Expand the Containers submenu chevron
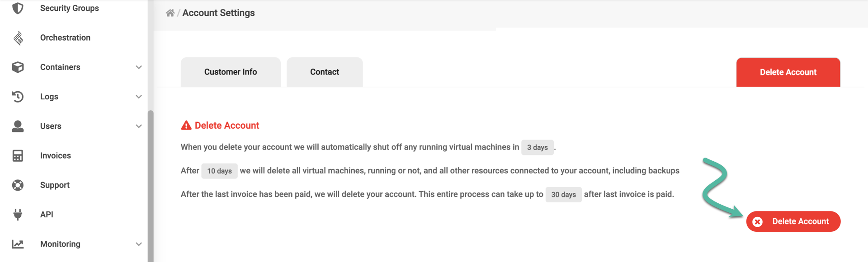This screenshot has height=262, width=868. click(139, 67)
